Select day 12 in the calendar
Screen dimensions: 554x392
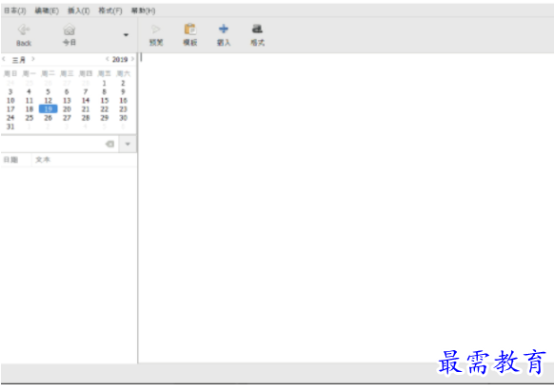point(48,100)
